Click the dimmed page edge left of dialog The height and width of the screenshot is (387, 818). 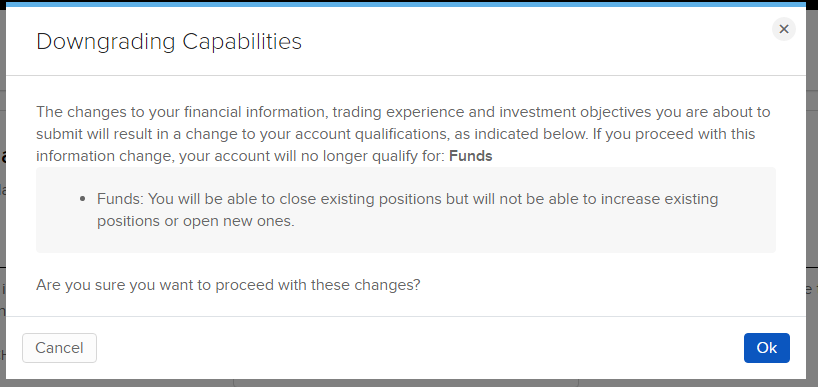pyautogui.click(x=3, y=209)
